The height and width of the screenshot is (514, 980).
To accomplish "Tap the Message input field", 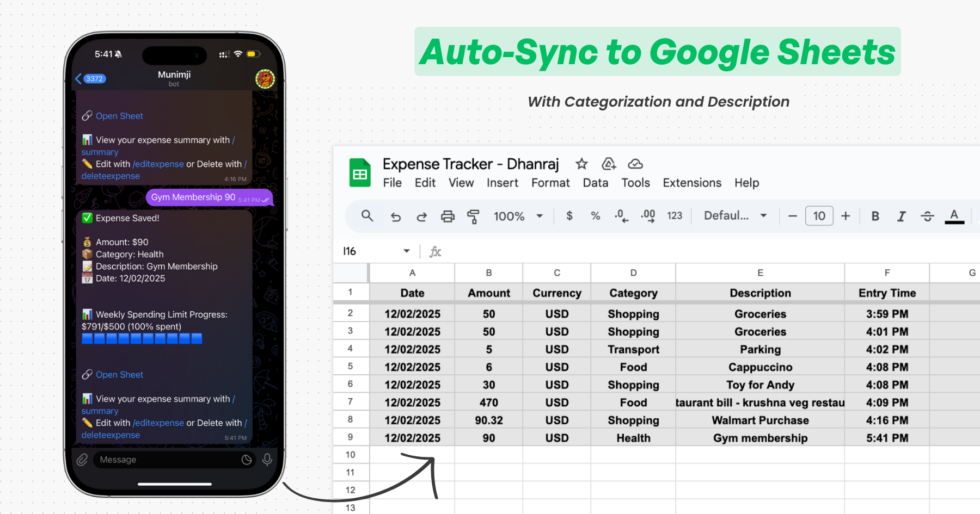I will (x=174, y=460).
